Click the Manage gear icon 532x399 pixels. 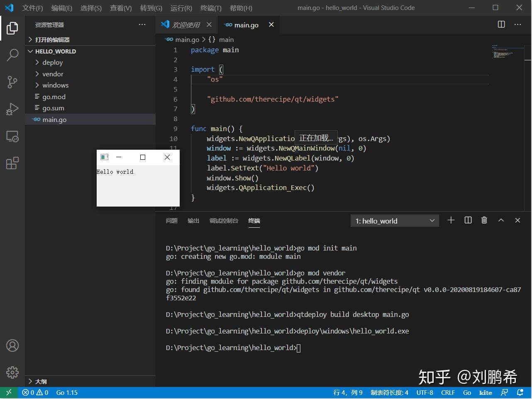pyautogui.click(x=12, y=372)
